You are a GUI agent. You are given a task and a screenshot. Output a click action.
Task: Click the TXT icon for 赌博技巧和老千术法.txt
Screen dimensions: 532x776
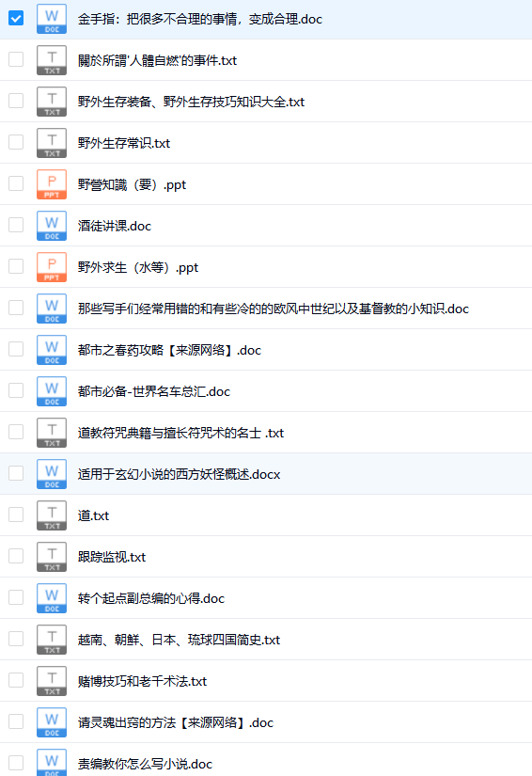tap(52, 682)
